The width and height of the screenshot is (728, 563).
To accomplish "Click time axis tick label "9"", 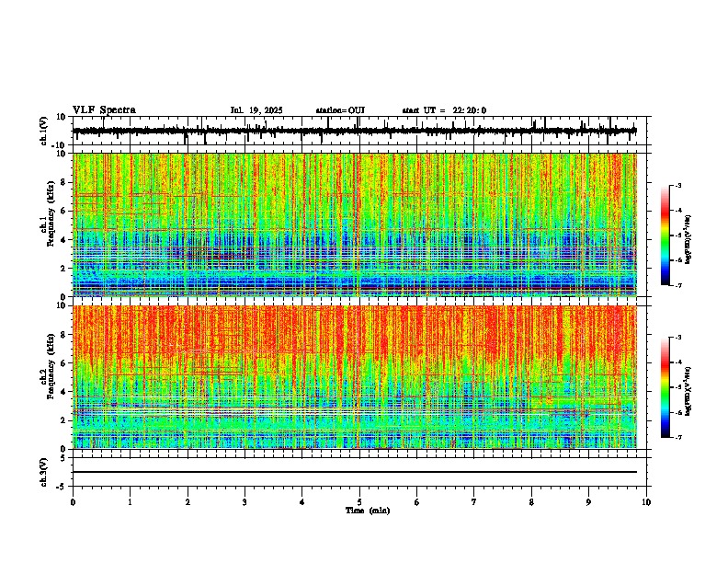I will pyautogui.click(x=588, y=502).
